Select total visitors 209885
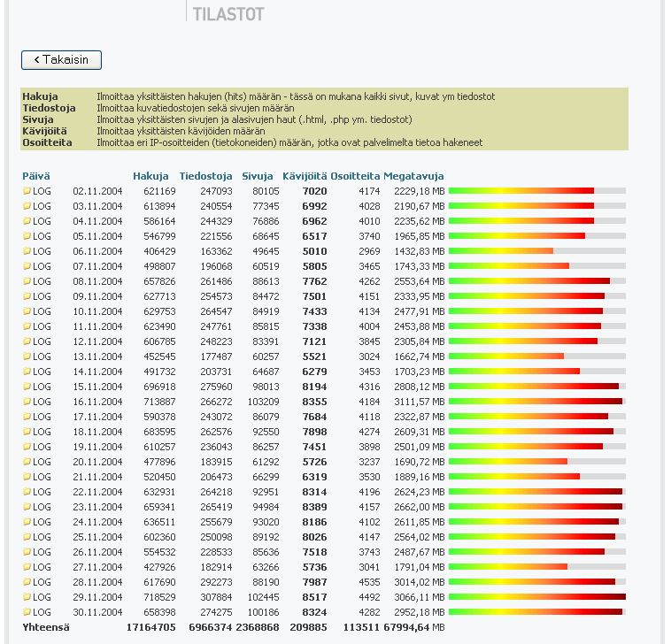 (309, 627)
